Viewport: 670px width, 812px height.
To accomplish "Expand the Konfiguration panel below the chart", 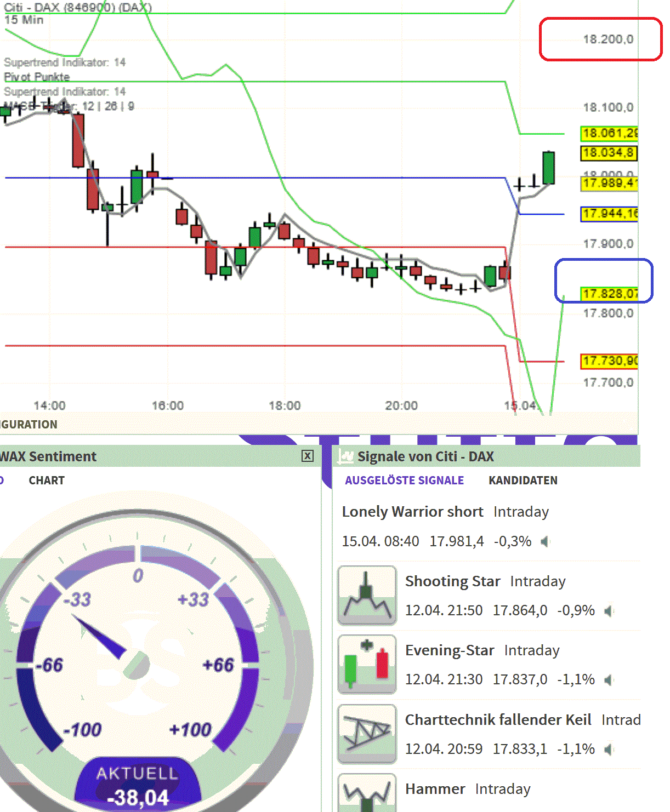I will pyautogui.click(x=29, y=424).
